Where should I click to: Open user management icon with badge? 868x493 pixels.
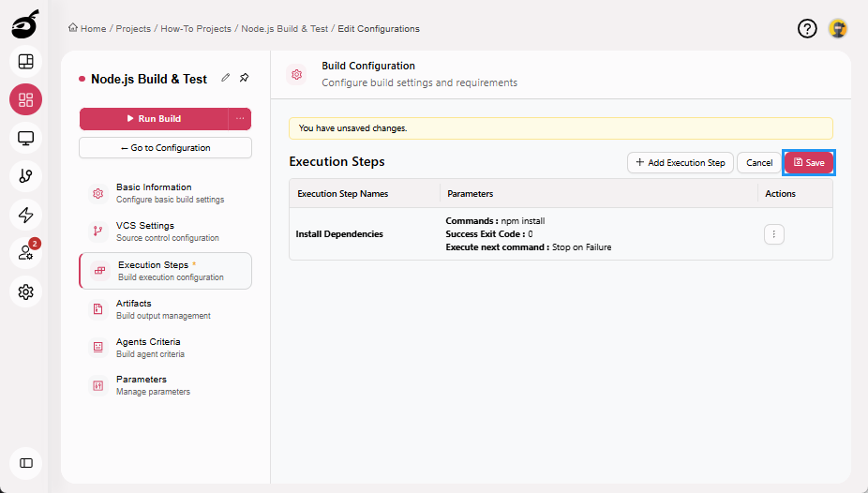[25, 253]
